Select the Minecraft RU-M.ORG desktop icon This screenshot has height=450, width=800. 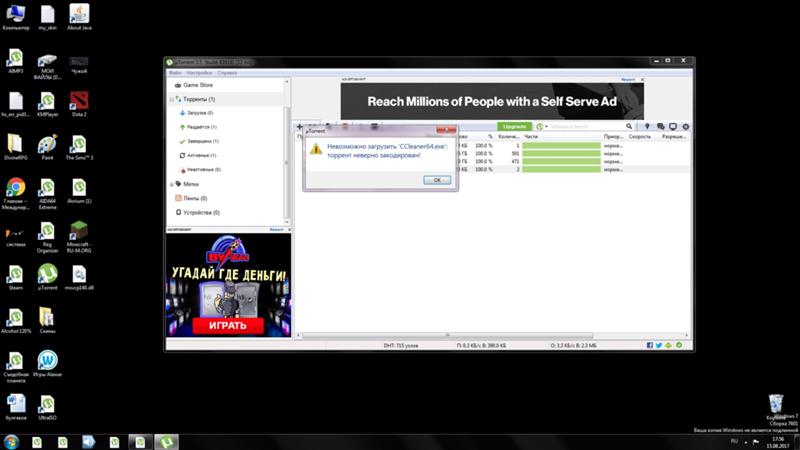[79, 237]
